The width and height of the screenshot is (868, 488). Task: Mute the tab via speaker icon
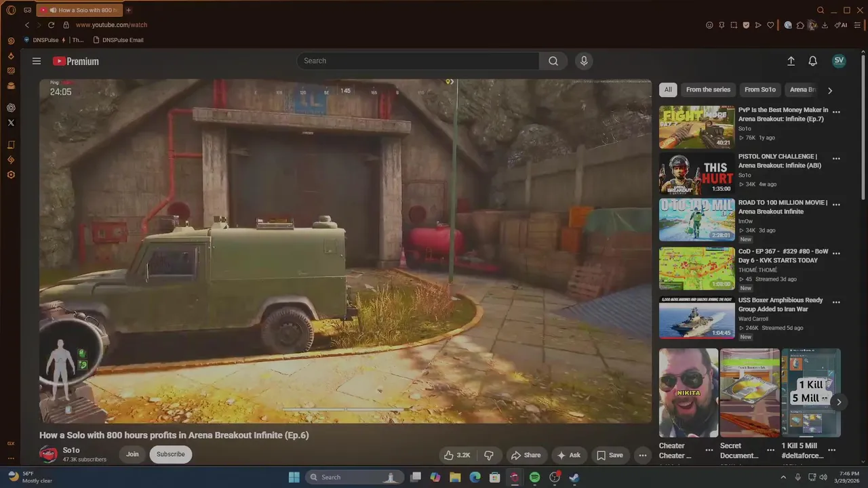tap(53, 10)
